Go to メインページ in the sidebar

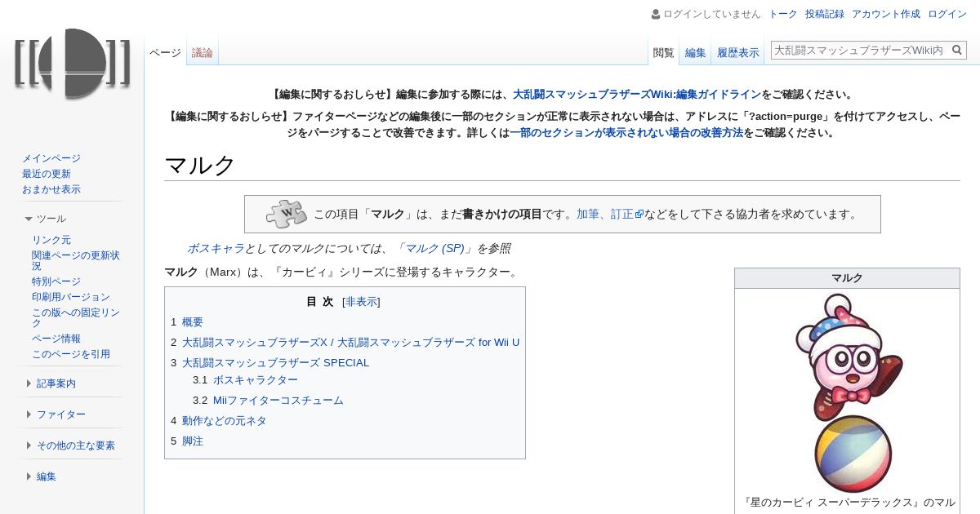click(x=51, y=158)
